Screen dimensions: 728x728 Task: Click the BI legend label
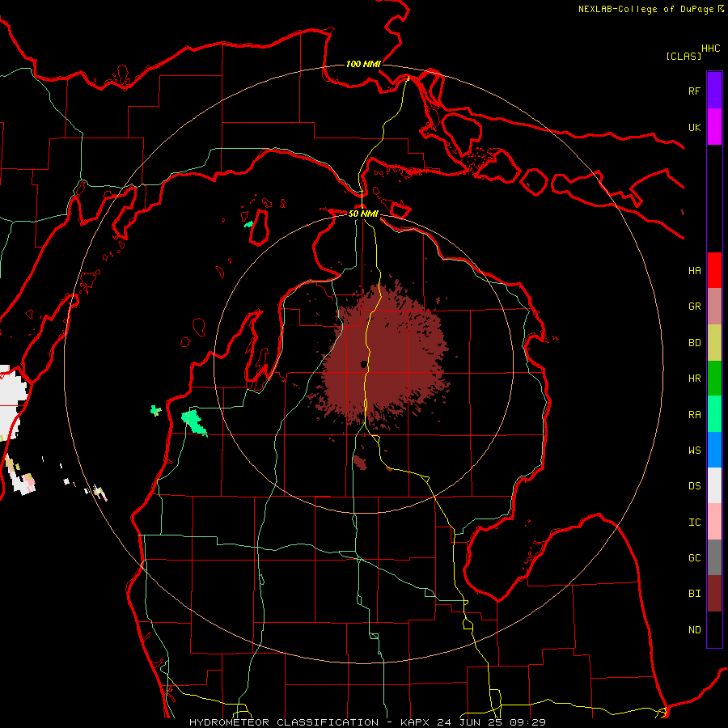pyautogui.click(x=694, y=594)
